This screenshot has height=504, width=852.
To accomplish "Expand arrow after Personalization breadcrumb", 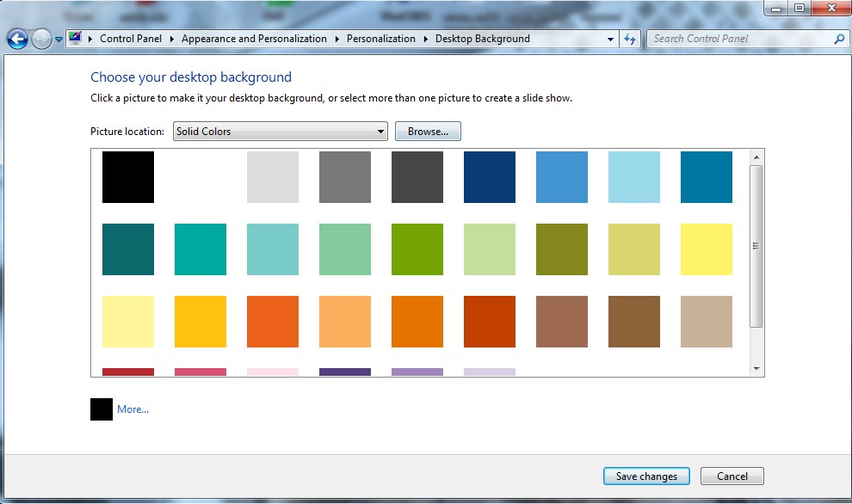I will (x=425, y=39).
